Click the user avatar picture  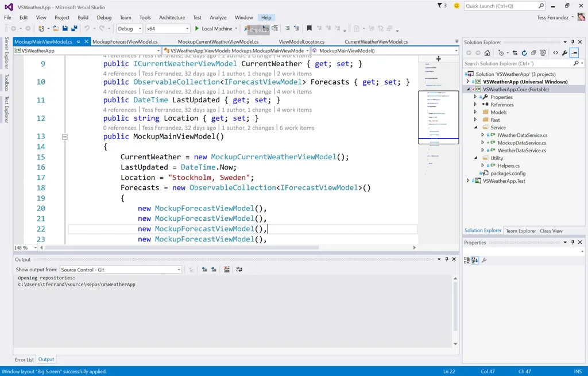(581, 17)
